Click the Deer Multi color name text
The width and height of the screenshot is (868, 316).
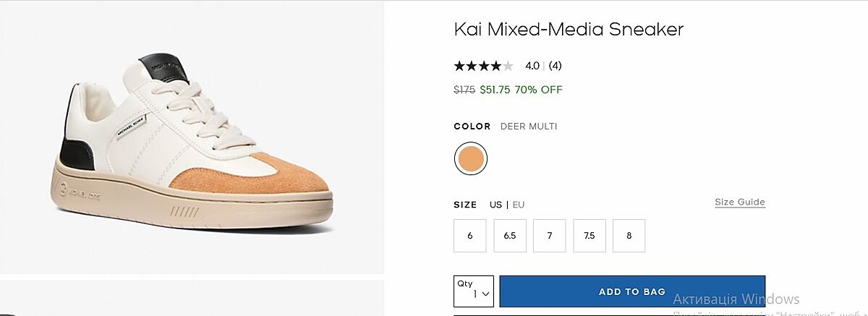529,127
